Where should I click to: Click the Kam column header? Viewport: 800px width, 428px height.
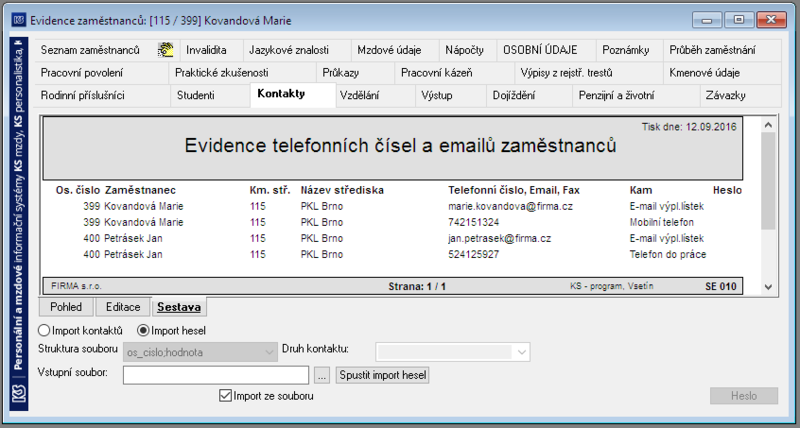[641, 190]
